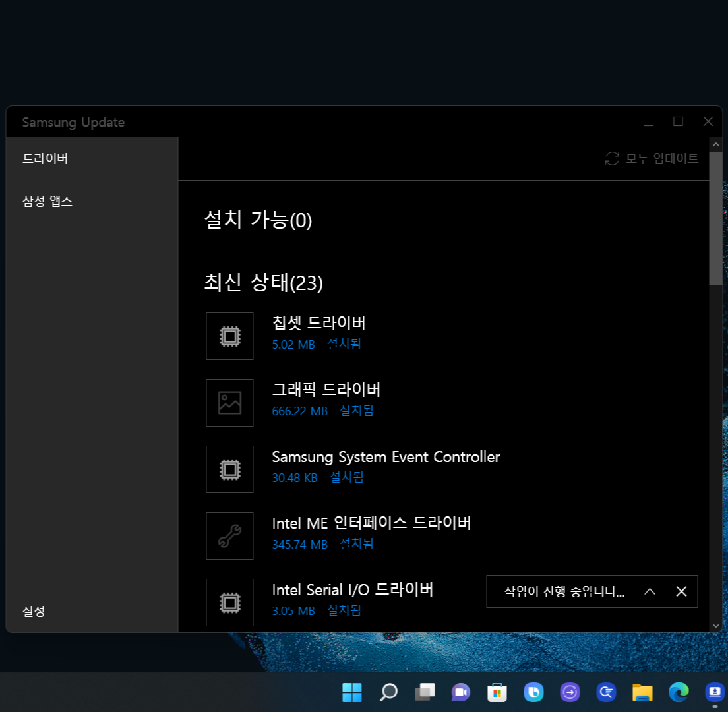This screenshot has width=728, height=712.
Task: Click 설치됨 status of Samsung System Event Controller
Action: click(x=346, y=477)
